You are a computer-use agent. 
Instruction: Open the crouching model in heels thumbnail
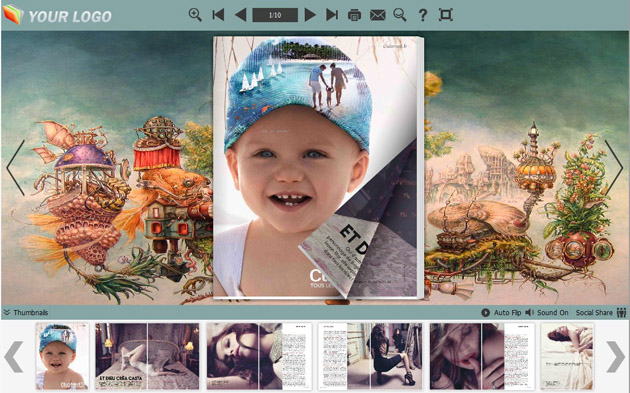coord(370,356)
